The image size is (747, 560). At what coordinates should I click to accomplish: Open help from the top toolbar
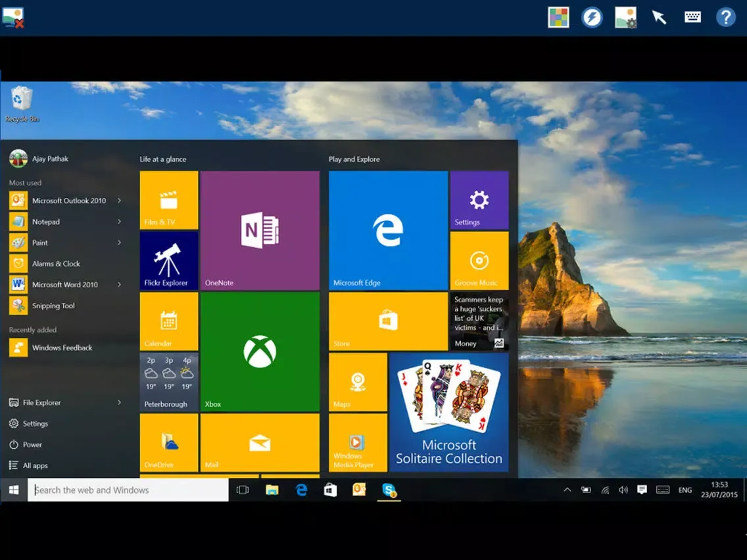point(725,18)
